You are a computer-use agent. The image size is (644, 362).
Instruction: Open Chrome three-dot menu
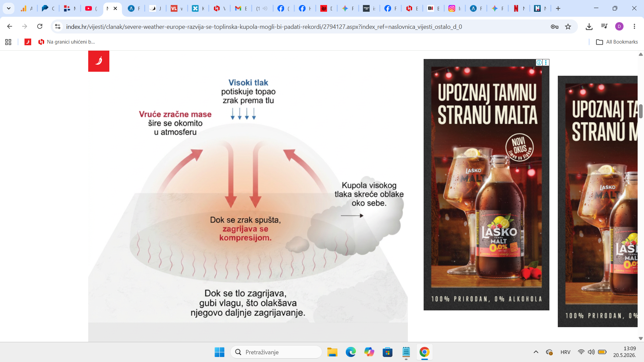pyautogui.click(x=634, y=26)
